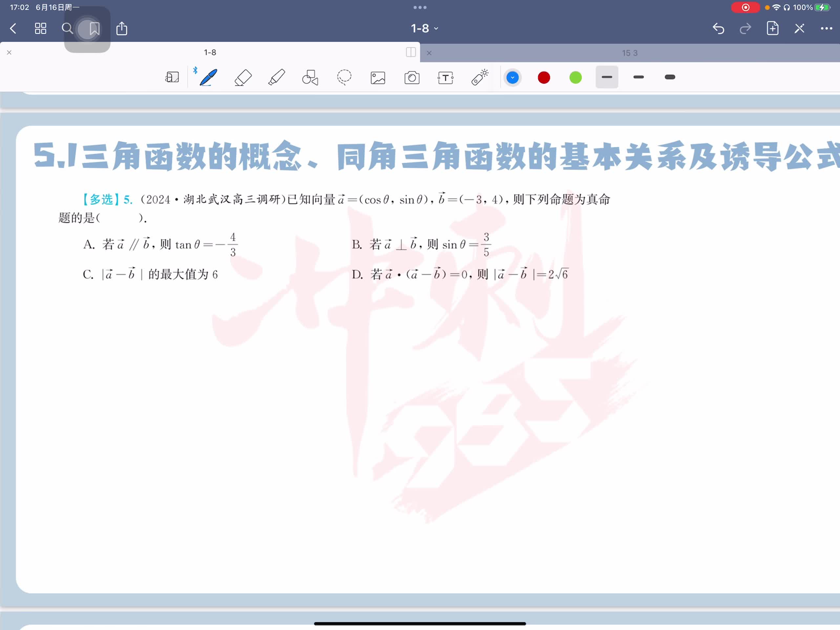840x630 pixels.
Task: Choose the highlighter tool
Action: point(277,77)
